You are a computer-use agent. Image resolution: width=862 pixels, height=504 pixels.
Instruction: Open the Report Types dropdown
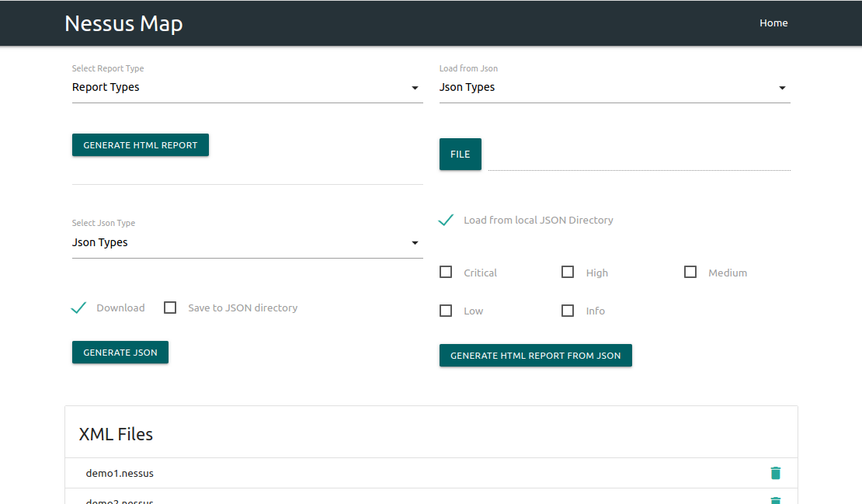248,88
